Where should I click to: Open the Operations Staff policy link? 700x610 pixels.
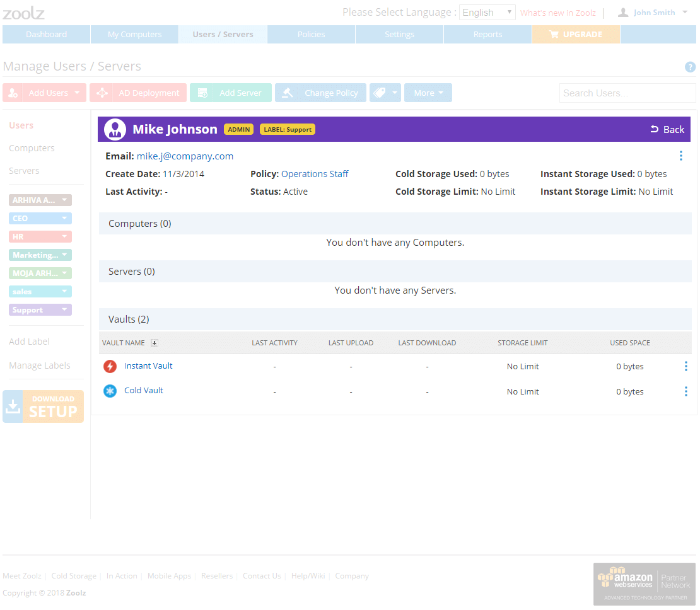point(315,174)
